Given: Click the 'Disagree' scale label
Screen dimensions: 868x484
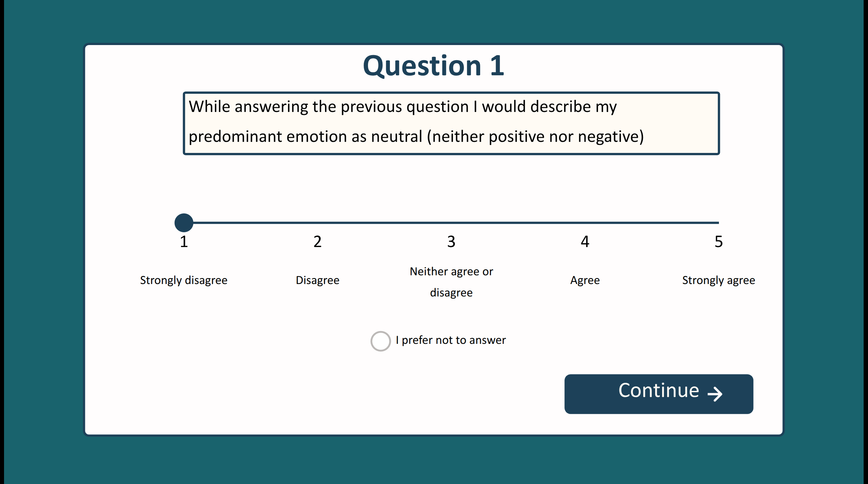Looking at the screenshot, I should click(x=317, y=280).
